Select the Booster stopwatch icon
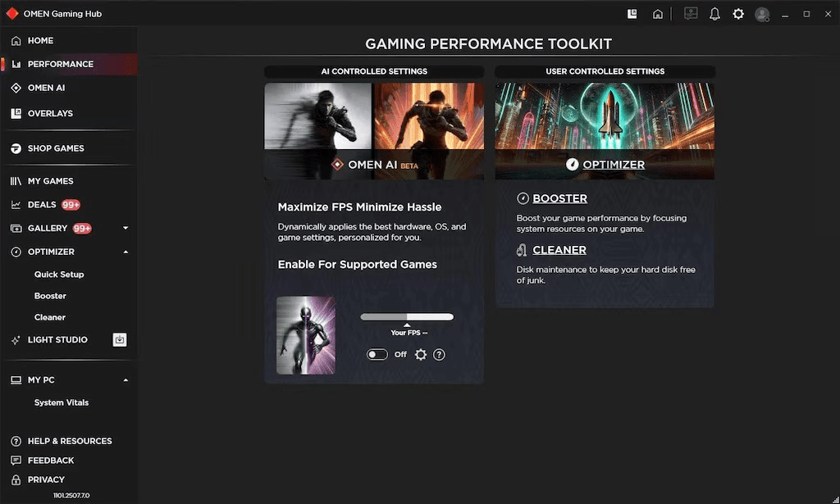This screenshot has width=840, height=504. coord(523,198)
